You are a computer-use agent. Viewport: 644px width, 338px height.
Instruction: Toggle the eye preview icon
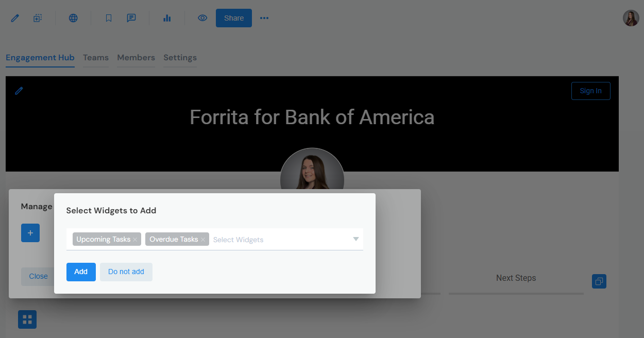click(x=202, y=18)
